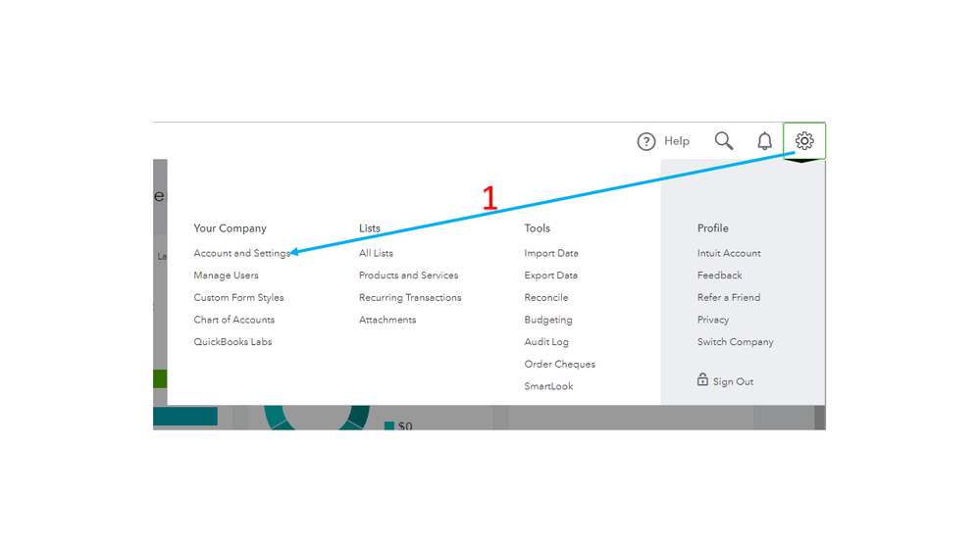Open Chart of Accounts
Viewport: 980px width, 551px height.
tap(233, 320)
